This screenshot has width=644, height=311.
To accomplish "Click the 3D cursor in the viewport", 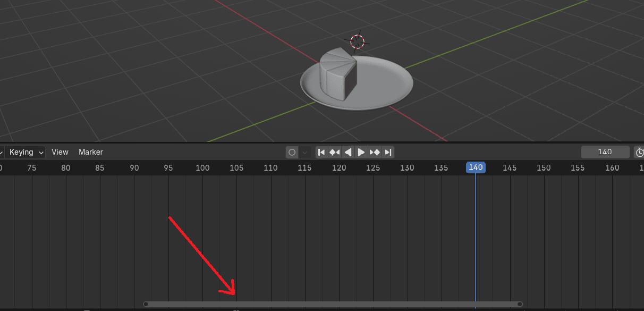I will 358,42.
